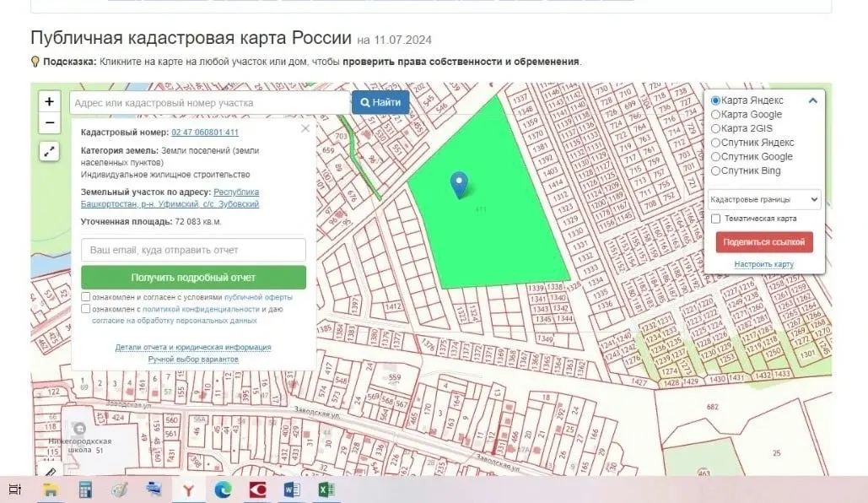Open remote desktop icon in taskbar
Viewport: 868px width, 503px height.
[x=154, y=489]
